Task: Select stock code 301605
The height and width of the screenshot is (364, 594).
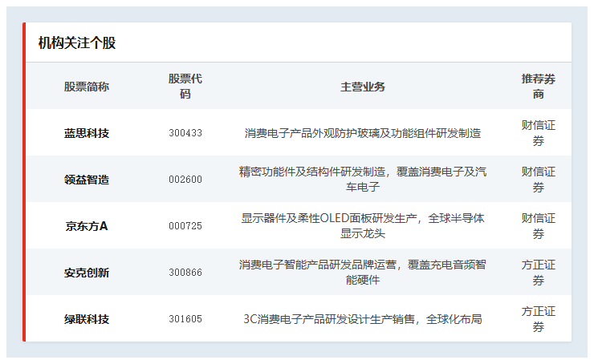Action: pos(185,319)
